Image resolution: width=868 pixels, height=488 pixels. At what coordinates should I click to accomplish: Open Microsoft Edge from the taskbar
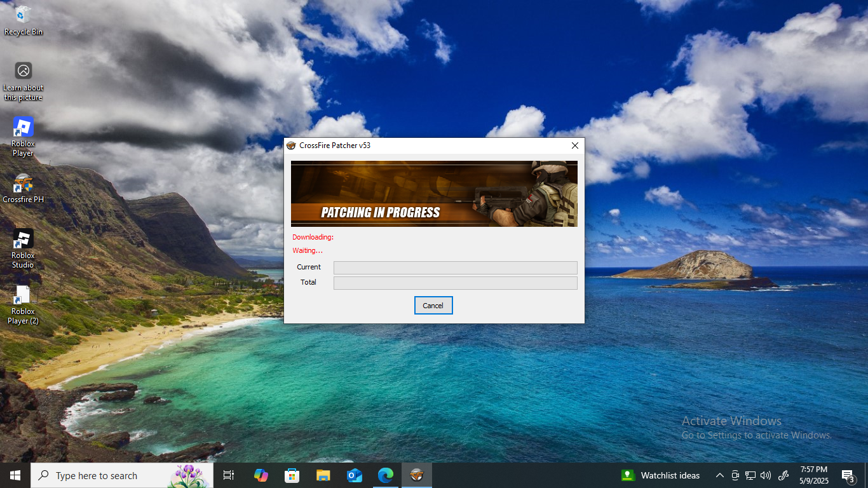point(386,475)
